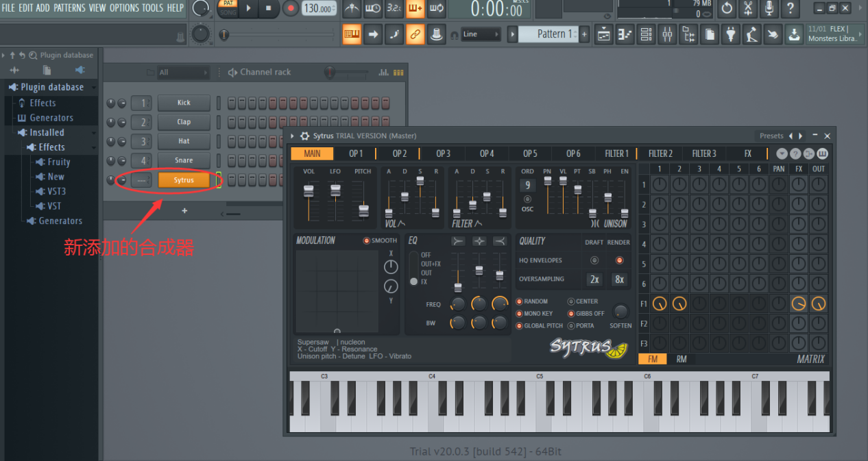Open the Sytrus plugin settings gear
The width and height of the screenshot is (868, 461).
[x=304, y=136]
